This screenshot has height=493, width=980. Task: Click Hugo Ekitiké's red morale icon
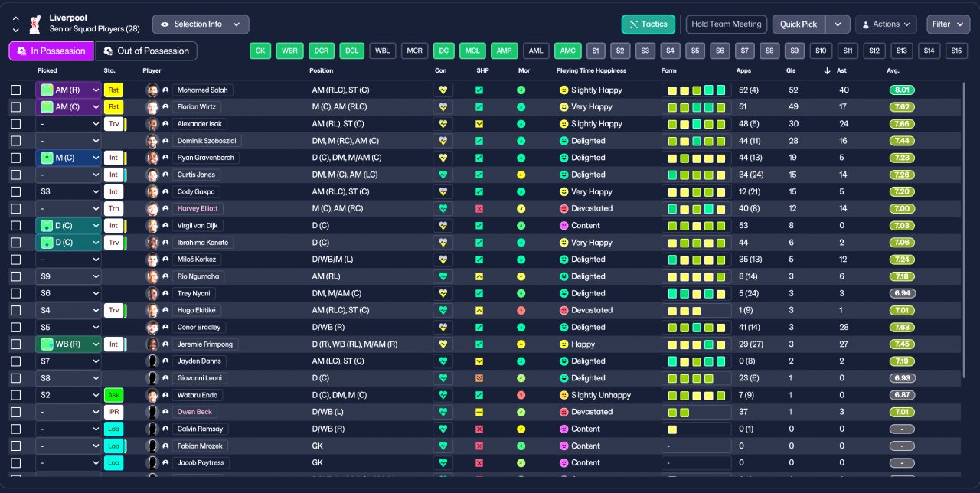point(521,310)
